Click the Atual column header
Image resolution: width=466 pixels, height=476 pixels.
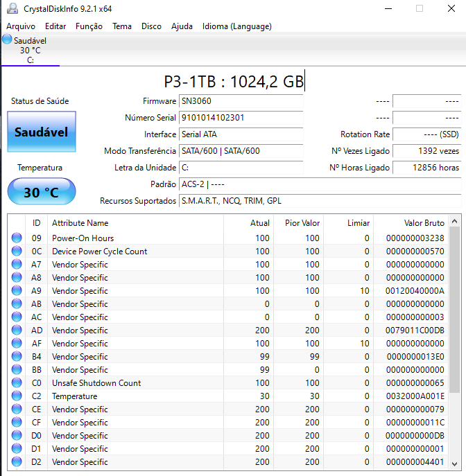[249, 223]
